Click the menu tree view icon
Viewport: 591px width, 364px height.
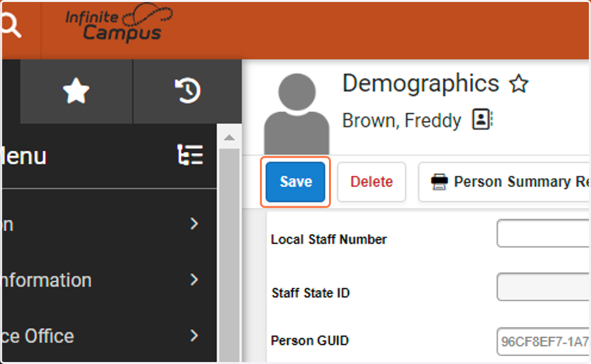tap(190, 155)
